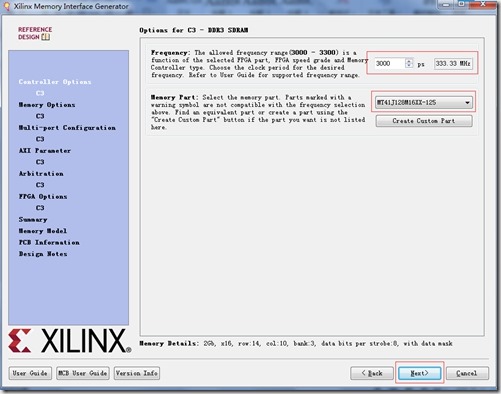Go Back to the previous page

(371, 373)
